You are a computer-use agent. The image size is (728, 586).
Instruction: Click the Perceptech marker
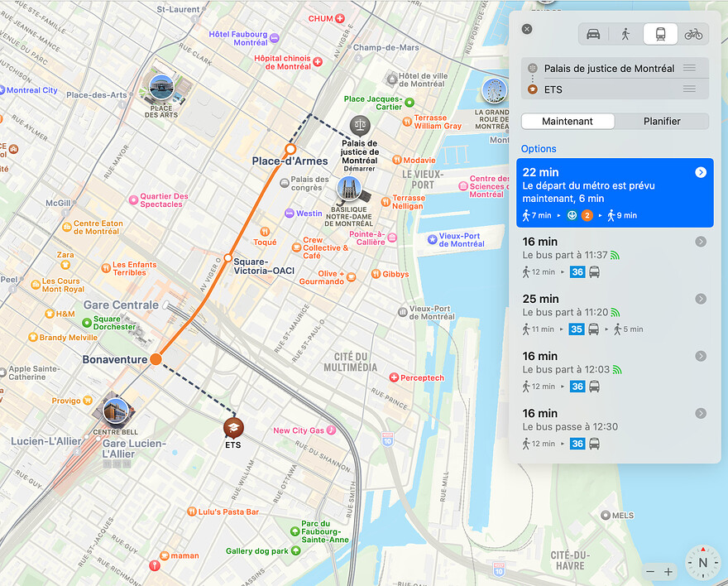(394, 377)
